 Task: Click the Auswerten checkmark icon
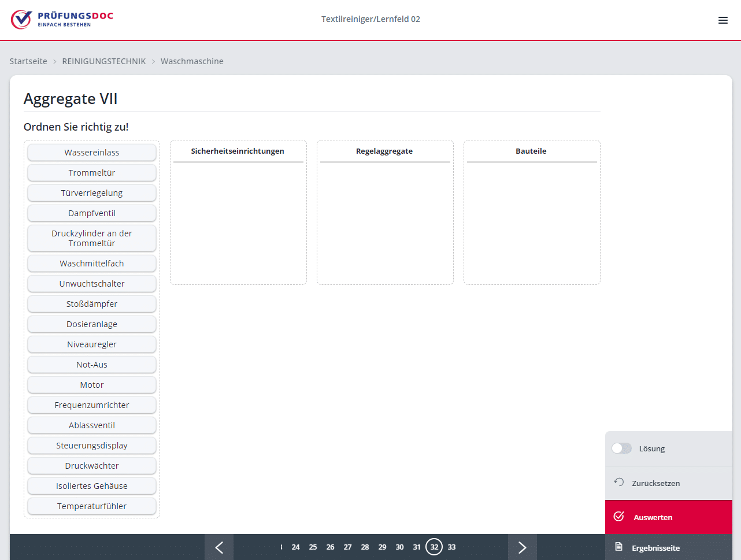(x=618, y=517)
